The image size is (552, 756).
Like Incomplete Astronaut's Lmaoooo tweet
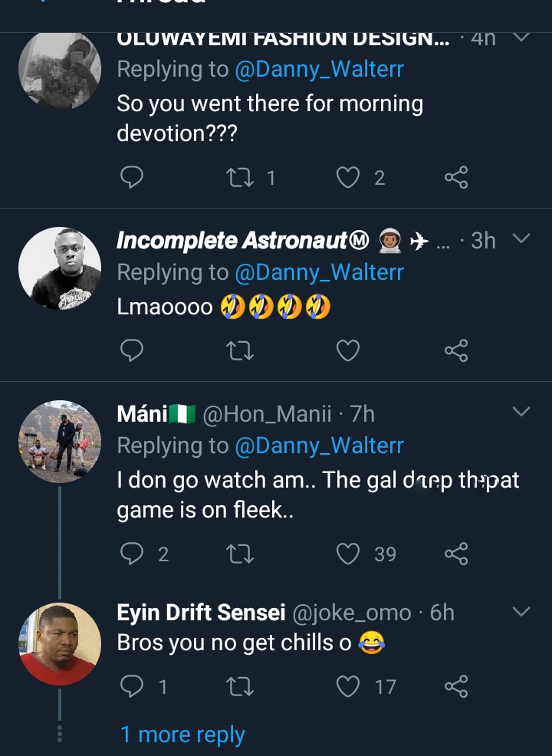349,351
